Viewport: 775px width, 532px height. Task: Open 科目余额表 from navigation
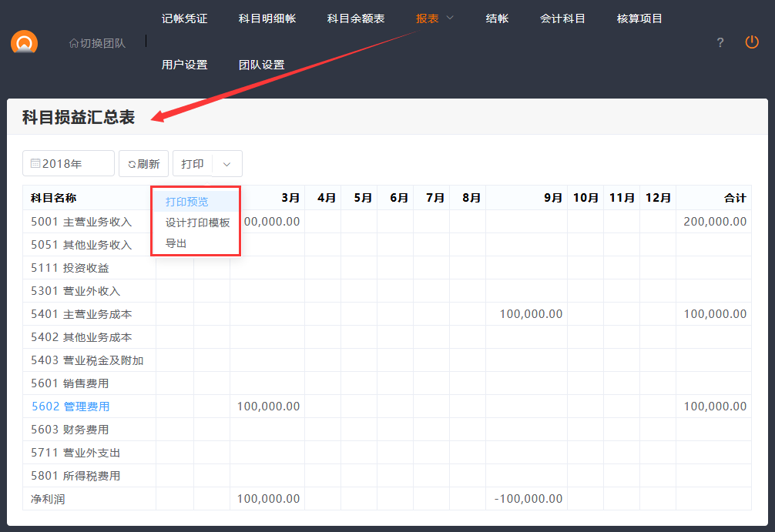356,18
